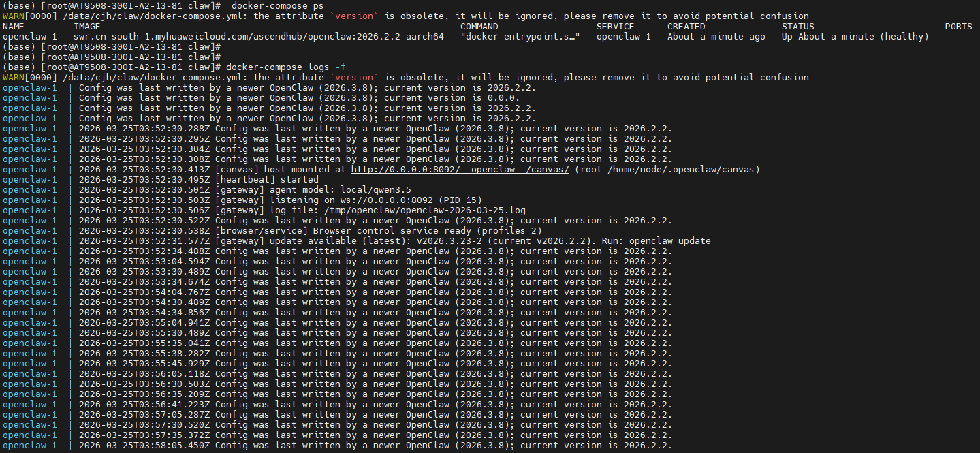This screenshot has width=980, height=453.
Task: Click the STATUS column header
Action: tap(798, 27)
